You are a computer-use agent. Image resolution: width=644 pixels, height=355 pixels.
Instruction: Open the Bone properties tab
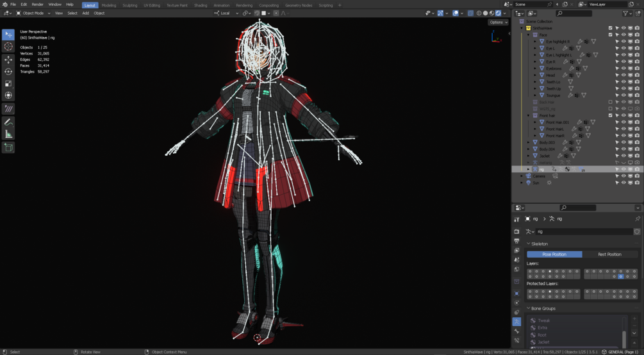coord(517,331)
